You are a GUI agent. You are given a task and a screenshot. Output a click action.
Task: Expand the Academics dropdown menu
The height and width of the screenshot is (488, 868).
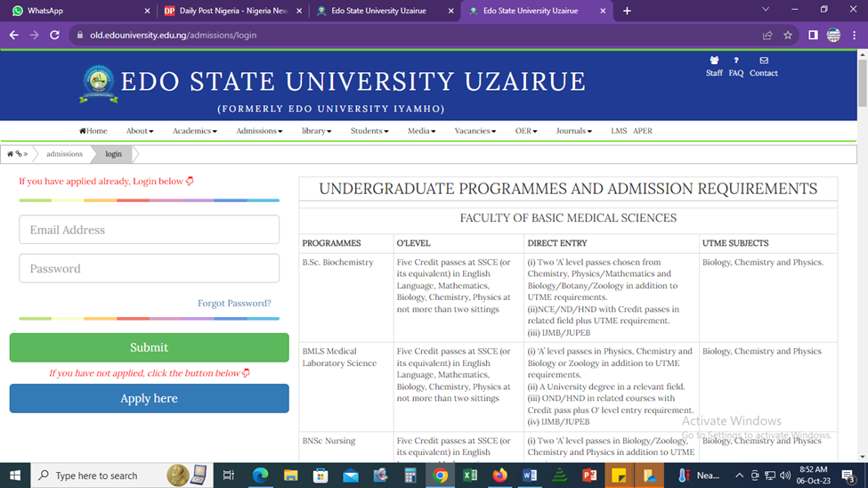(x=195, y=131)
